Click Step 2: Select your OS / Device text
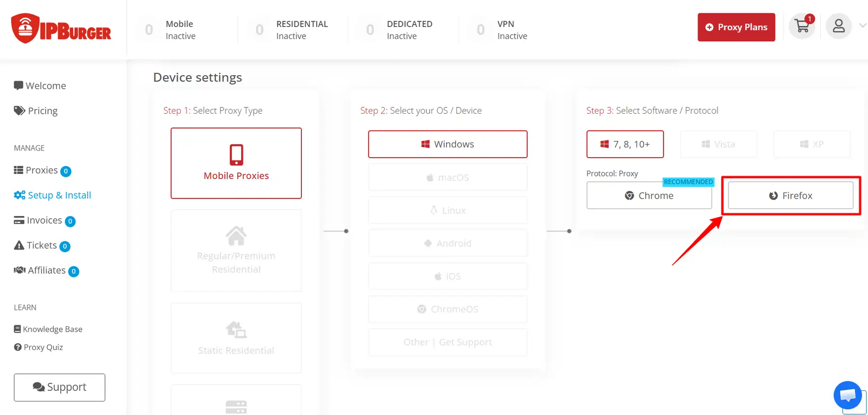The width and height of the screenshot is (868, 415). pyautogui.click(x=421, y=110)
